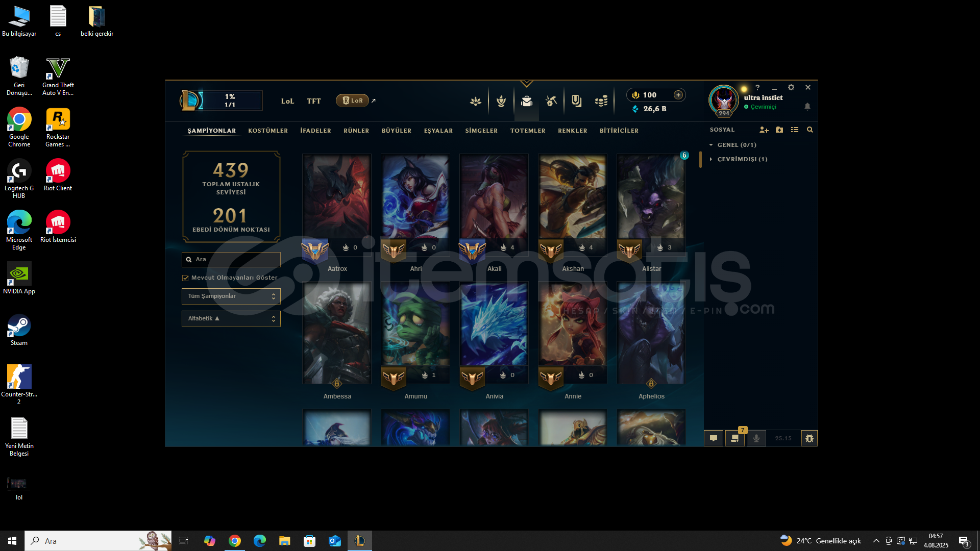This screenshot has height=551, width=980.
Task: Open the Alistar champion card
Action: [x=651, y=204]
